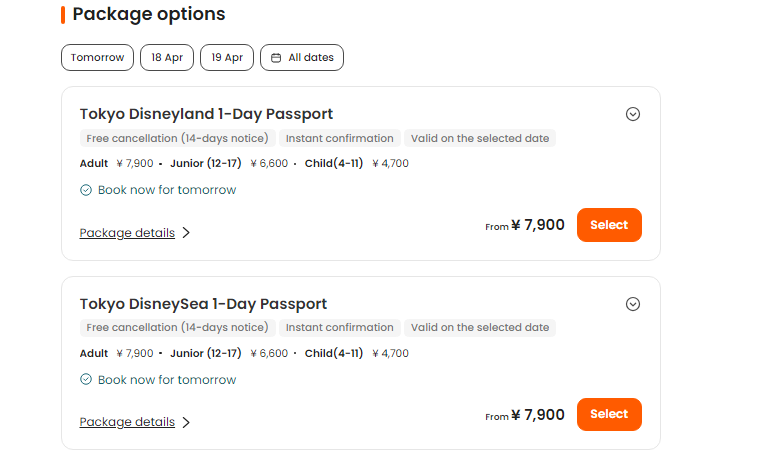Image resolution: width=776 pixels, height=454 pixels.
Task: Select the Tokyo DisneySea 1-Day Passport package
Action: coord(609,414)
